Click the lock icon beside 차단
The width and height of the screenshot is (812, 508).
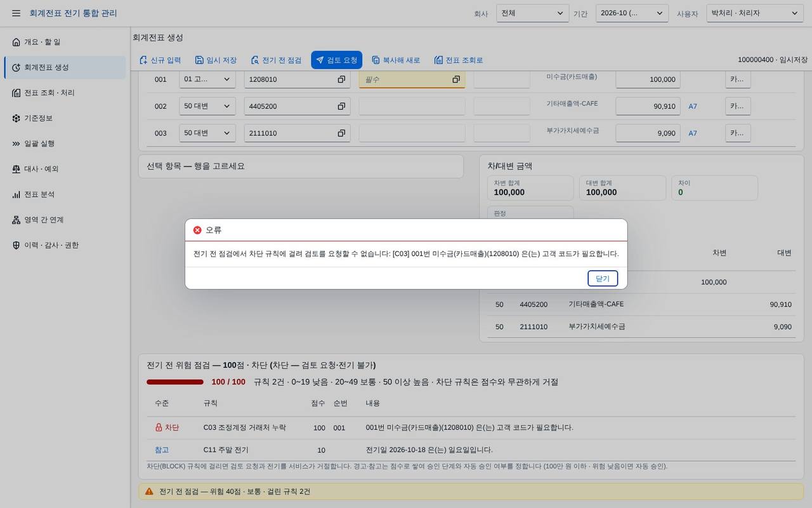(159, 427)
